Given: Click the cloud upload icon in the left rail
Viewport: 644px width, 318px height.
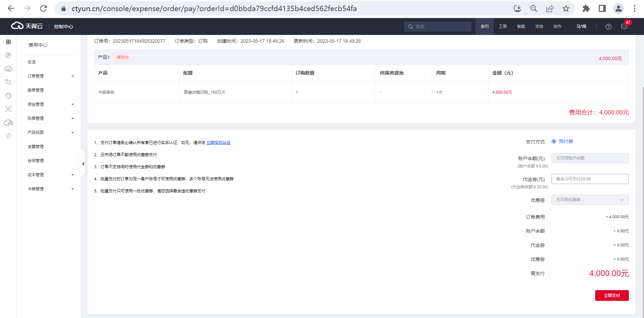Looking at the screenshot, I should pyautogui.click(x=8, y=123).
